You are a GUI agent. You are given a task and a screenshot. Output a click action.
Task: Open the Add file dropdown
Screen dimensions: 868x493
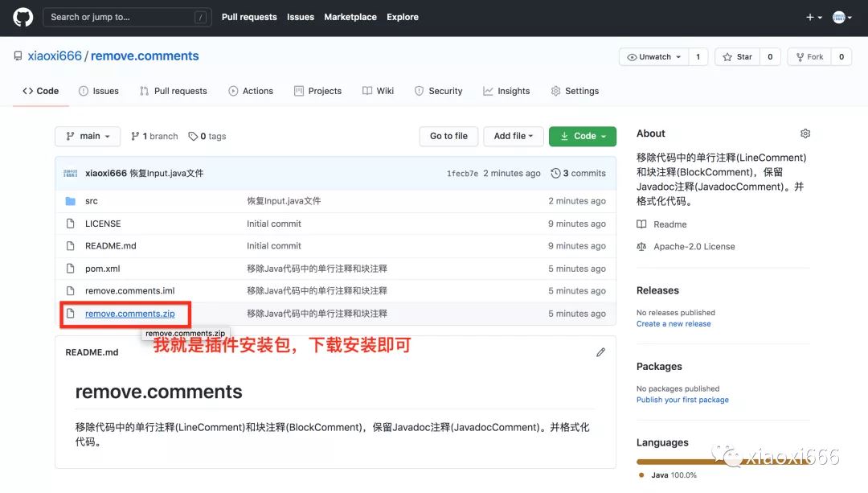pos(514,137)
